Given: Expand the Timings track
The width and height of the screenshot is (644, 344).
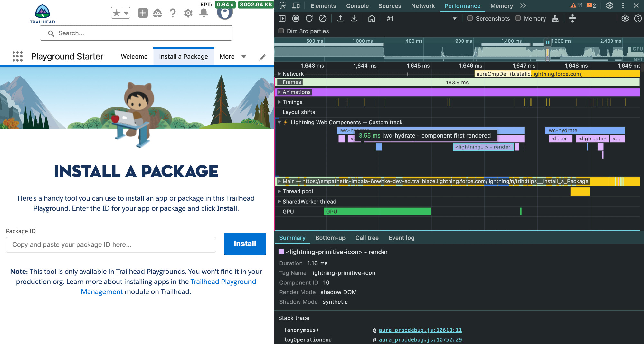Looking at the screenshot, I should click(279, 102).
